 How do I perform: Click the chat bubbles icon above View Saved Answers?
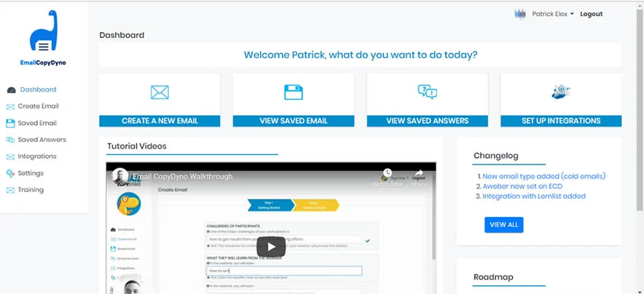click(427, 92)
